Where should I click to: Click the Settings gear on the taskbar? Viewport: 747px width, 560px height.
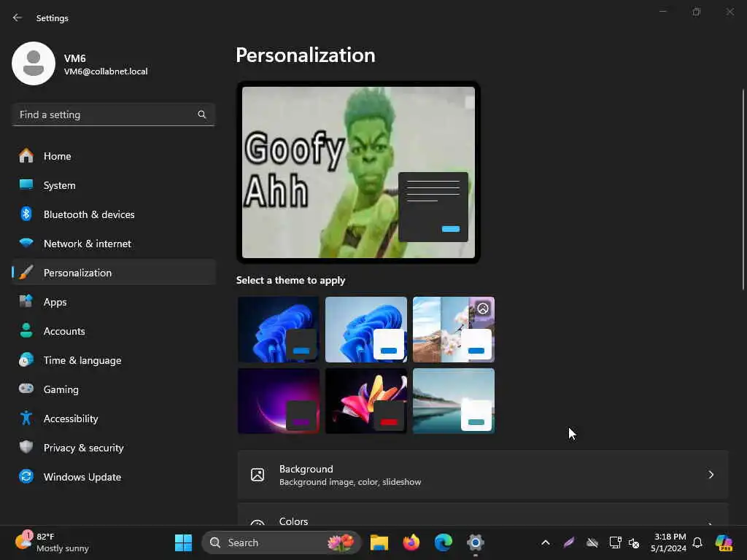point(476,542)
